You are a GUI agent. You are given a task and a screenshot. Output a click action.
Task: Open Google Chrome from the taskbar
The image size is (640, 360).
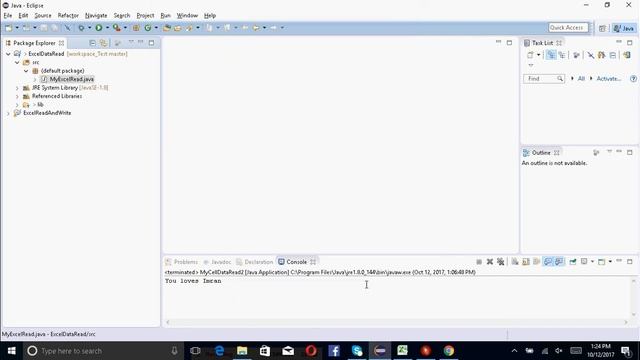tap(449, 351)
